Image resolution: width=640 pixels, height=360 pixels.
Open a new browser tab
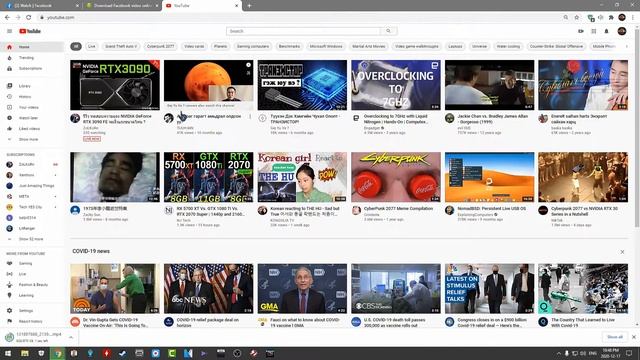249,6
